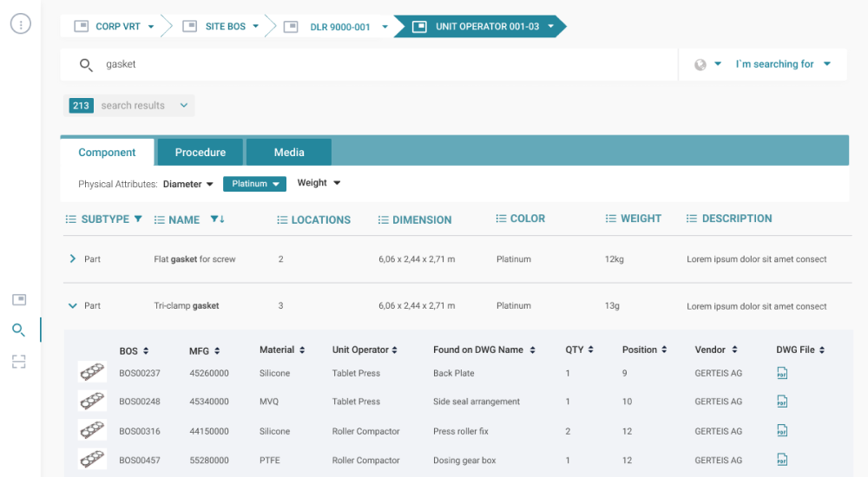Open thumbnail image for BOS00457
The height and width of the screenshot is (477, 868).
coord(93,460)
